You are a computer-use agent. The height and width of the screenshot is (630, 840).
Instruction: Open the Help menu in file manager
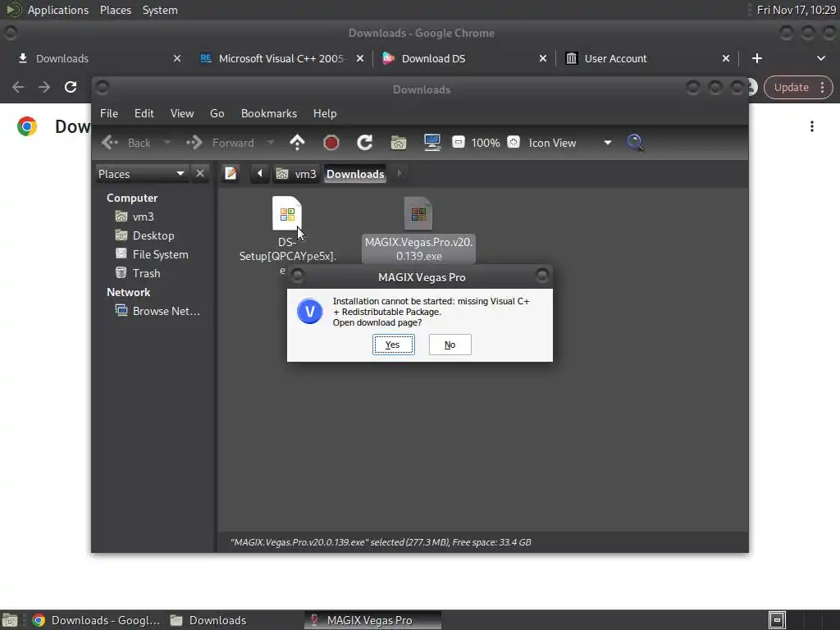coord(325,113)
